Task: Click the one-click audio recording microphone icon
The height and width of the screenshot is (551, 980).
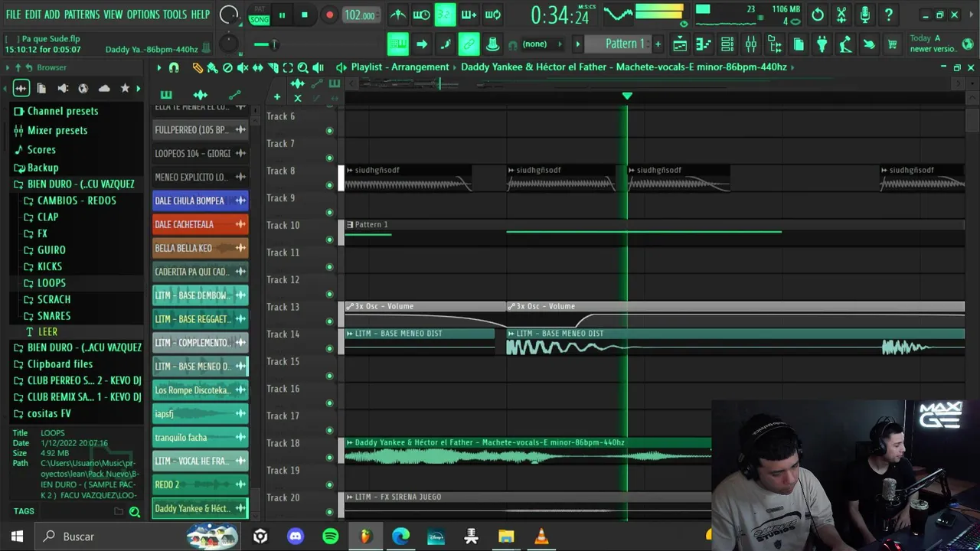Action: click(x=865, y=15)
